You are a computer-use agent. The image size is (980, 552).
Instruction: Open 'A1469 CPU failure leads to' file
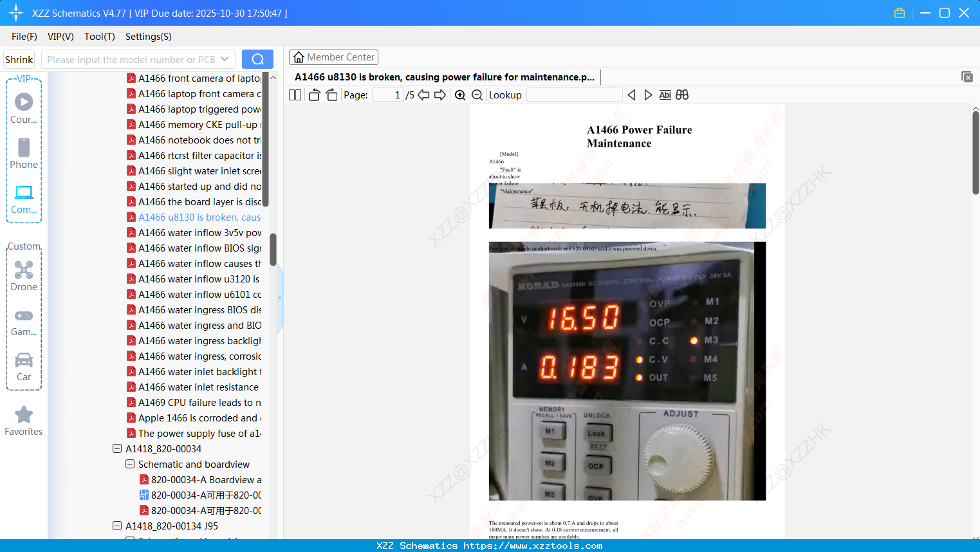pyautogui.click(x=194, y=402)
